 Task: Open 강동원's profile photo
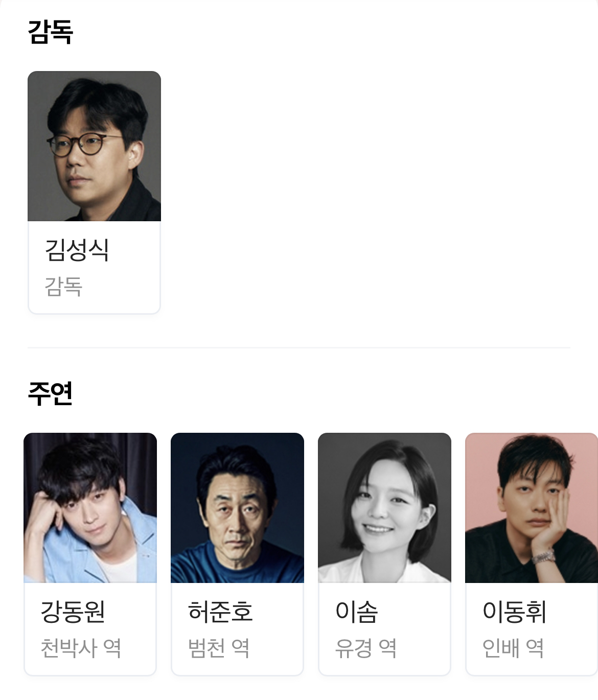(90, 508)
